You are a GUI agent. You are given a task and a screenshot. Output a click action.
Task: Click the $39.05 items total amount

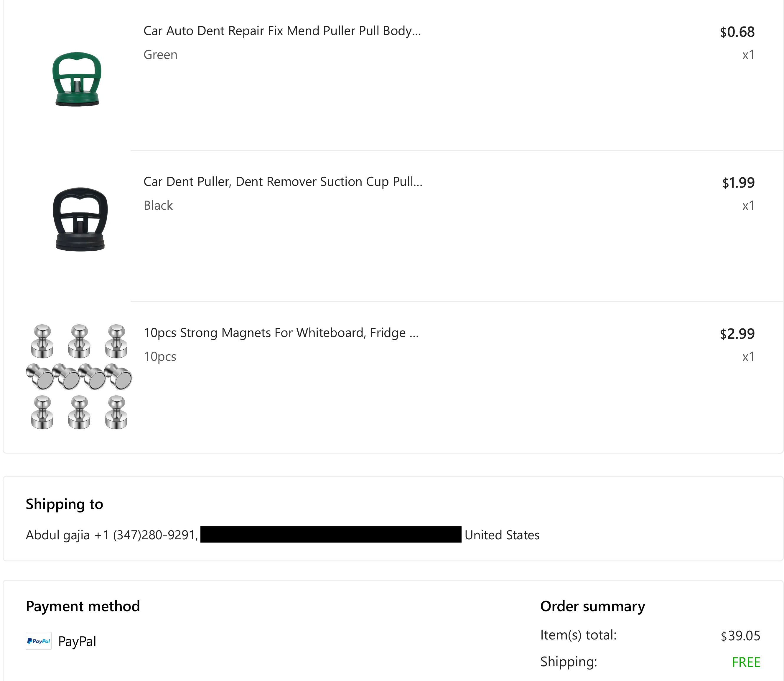(x=740, y=635)
